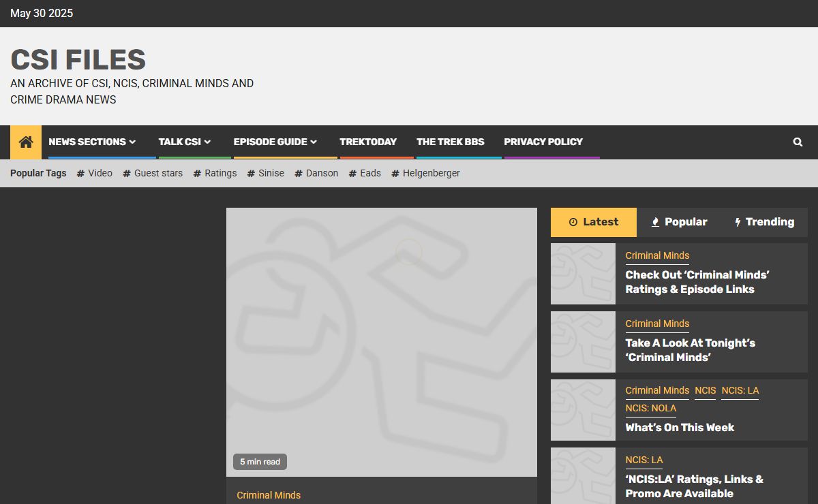818x504 pixels.
Task: Open 'Take A Look At Tonight's' article
Action: [x=691, y=350]
